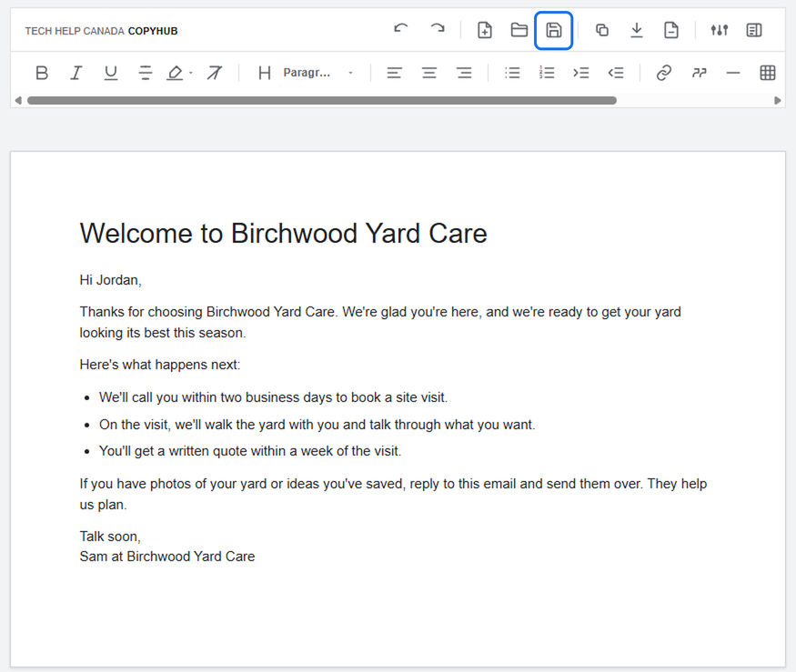Click the Undo arrow icon
The width and height of the screenshot is (796, 672).
pyautogui.click(x=400, y=30)
